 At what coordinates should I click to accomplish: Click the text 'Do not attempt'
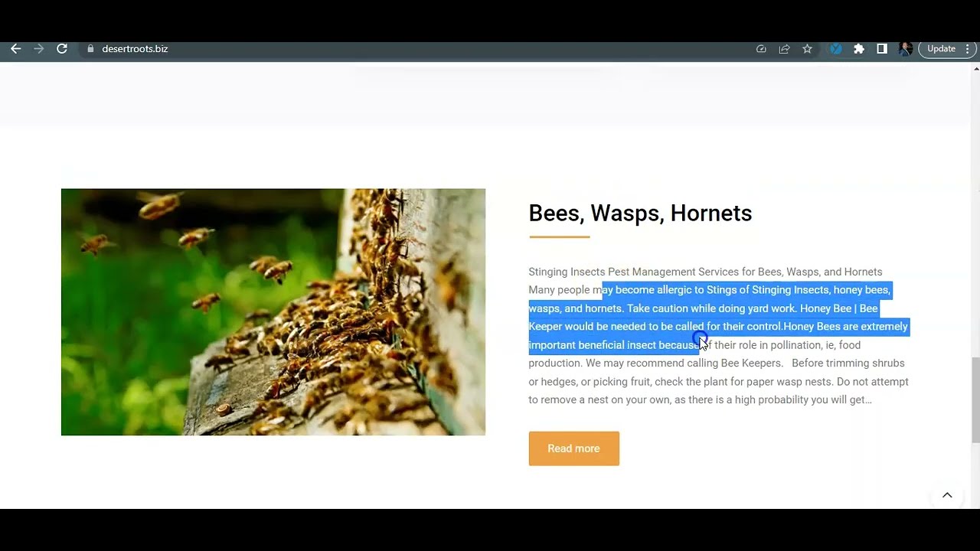[873, 382]
